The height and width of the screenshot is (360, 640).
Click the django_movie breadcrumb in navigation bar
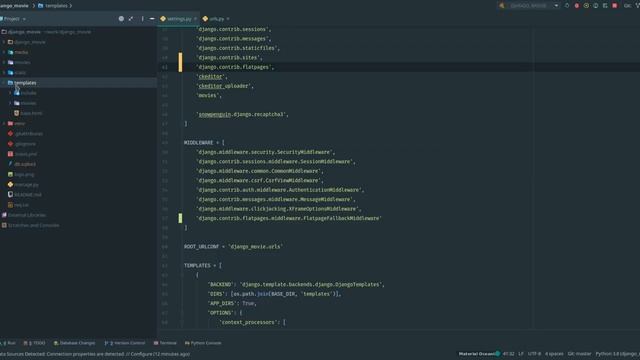point(14,6)
